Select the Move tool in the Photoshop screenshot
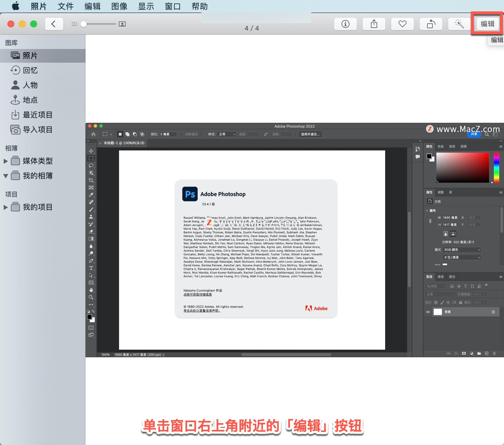Image resolution: width=504 pixels, height=445 pixels. point(91,151)
